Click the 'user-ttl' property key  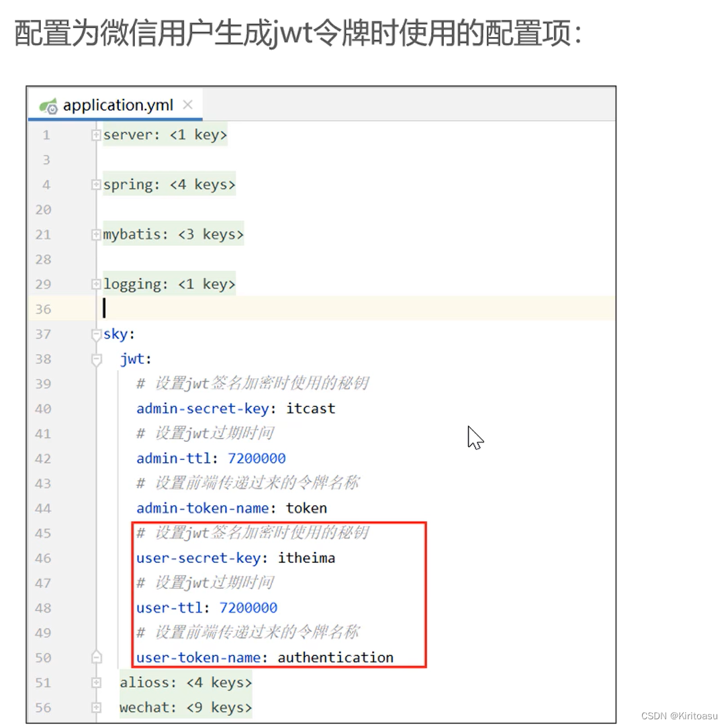(x=169, y=608)
